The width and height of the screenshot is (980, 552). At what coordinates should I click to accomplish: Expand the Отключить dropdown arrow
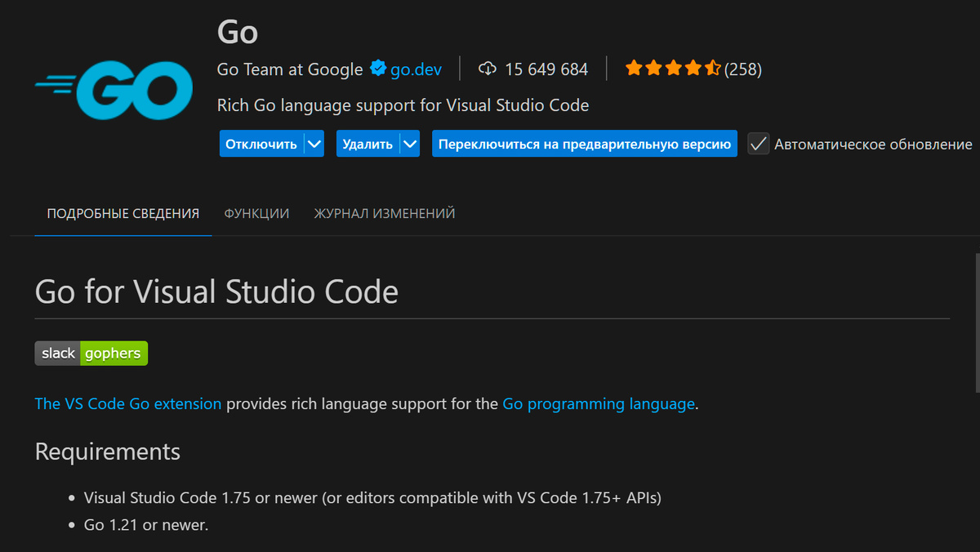pos(314,144)
